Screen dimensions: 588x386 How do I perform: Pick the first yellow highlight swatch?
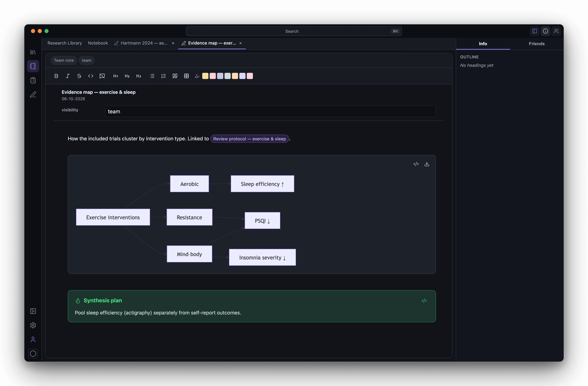(x=205, y=76)
